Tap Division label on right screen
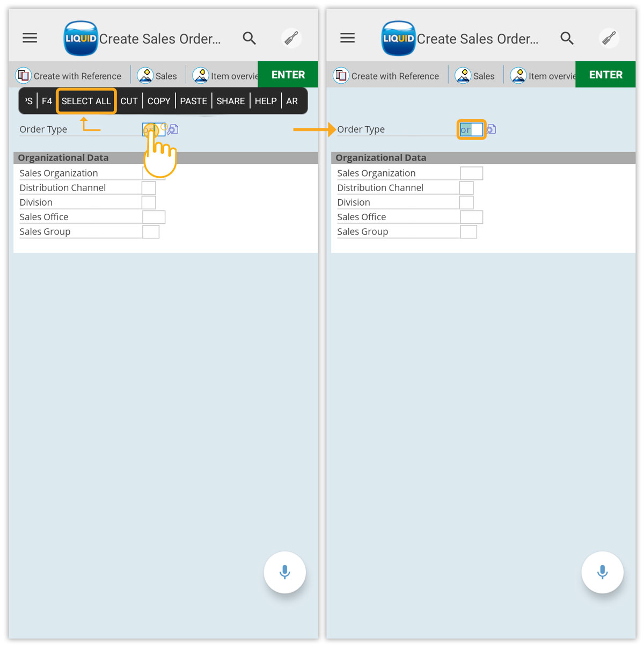The width and height of the screenshot is (644, 647). [354, 202]
